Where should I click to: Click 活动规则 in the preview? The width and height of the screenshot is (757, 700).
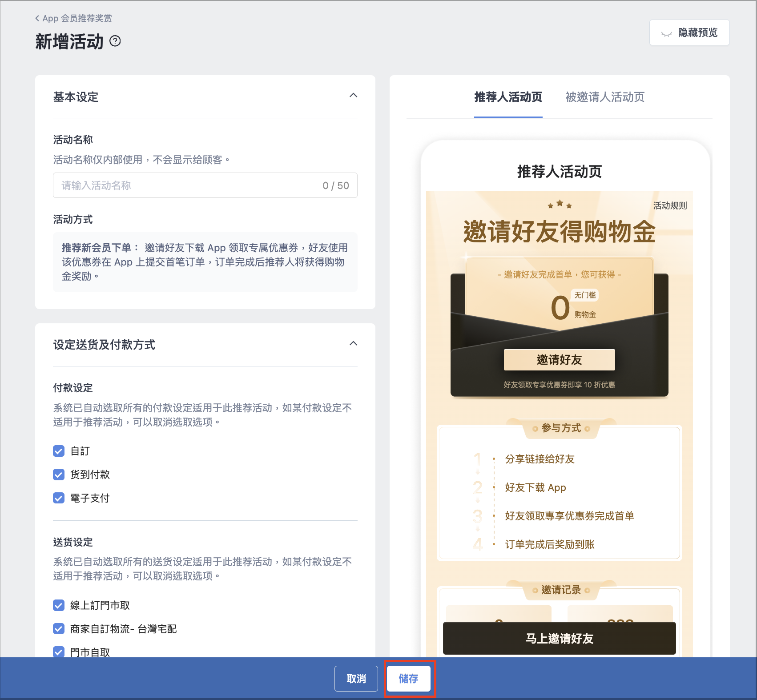(x=670, y=205)
